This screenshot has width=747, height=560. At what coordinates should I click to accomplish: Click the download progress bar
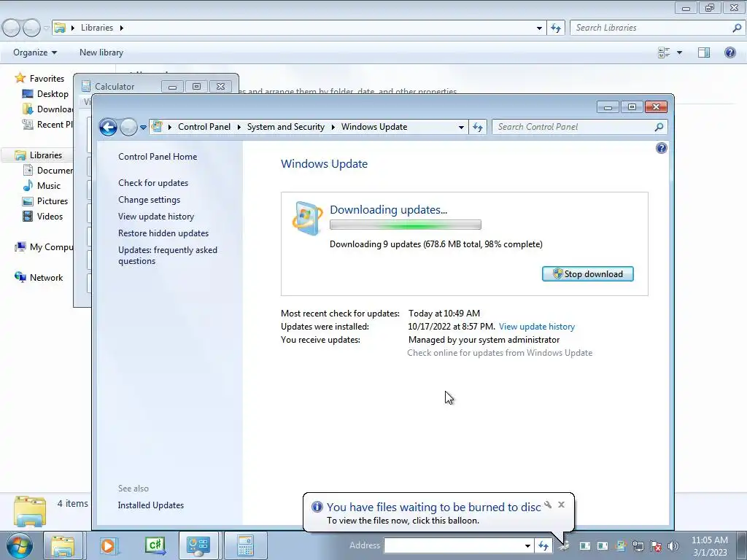(406, 225)
